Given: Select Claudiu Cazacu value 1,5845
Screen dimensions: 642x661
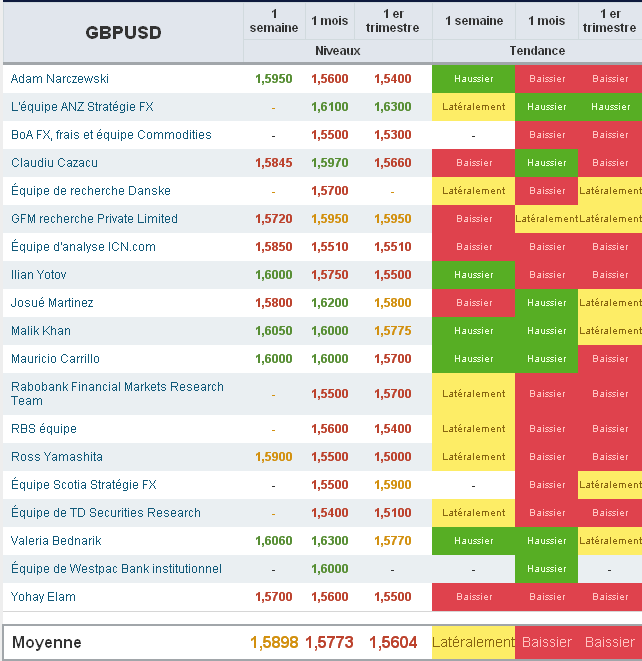Looking at the screenshot, I should (274, 163).
